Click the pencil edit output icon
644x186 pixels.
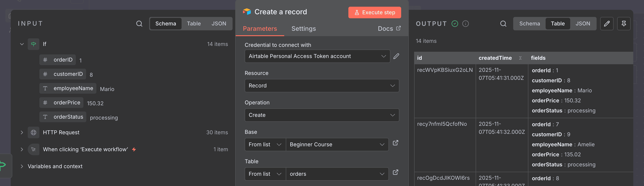[x=607, y=24]
